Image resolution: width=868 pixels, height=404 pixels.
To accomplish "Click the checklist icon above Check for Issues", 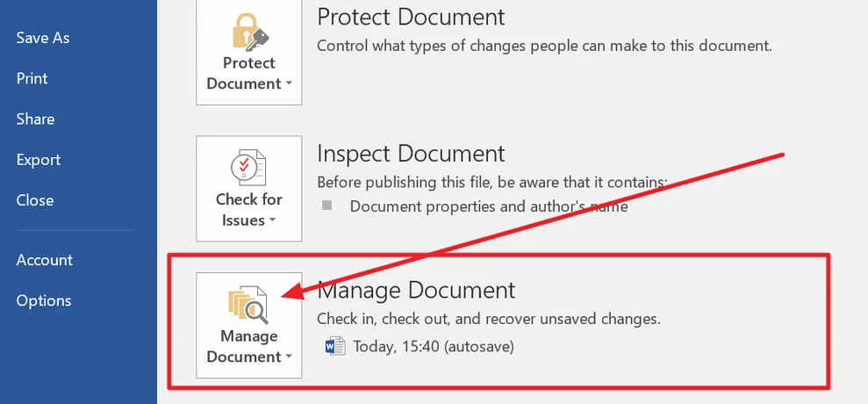I will click(x=248, y=167).
